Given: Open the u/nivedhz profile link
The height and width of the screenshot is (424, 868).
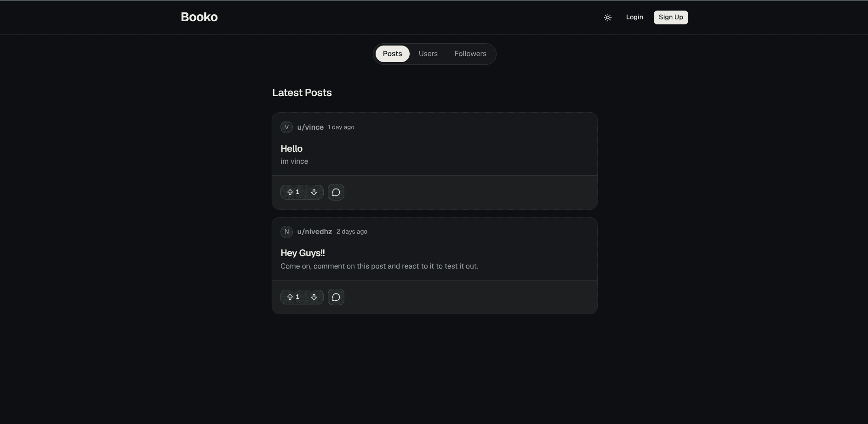Looking at the screenshot, I should pyautogui.click(x=314, y=232).
